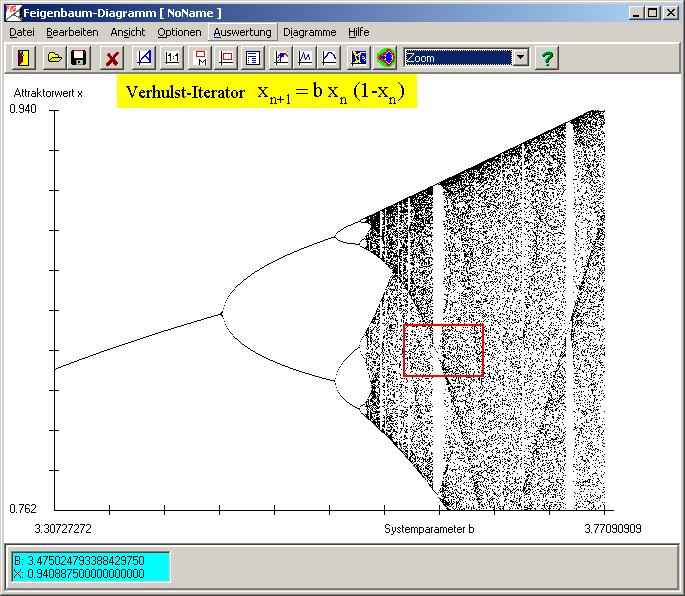Click the parabola curve icon
685x596 pixels.
coord(329,58)
